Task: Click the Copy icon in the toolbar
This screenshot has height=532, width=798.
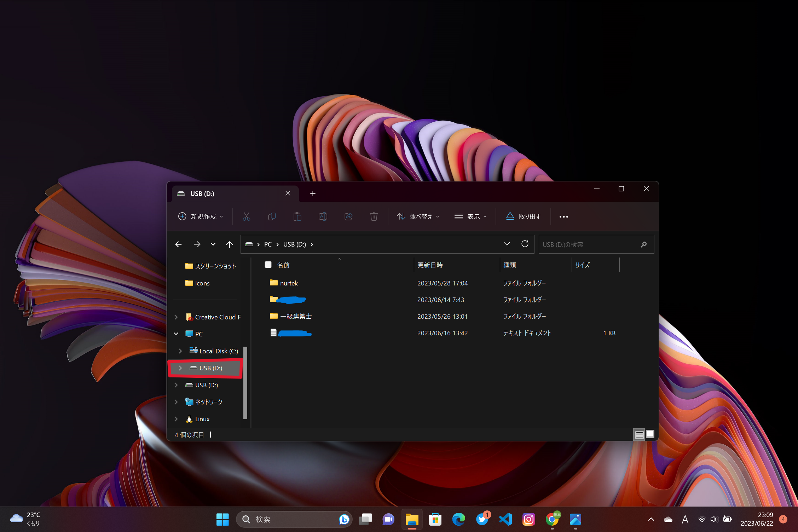Action: coord(272,216)
